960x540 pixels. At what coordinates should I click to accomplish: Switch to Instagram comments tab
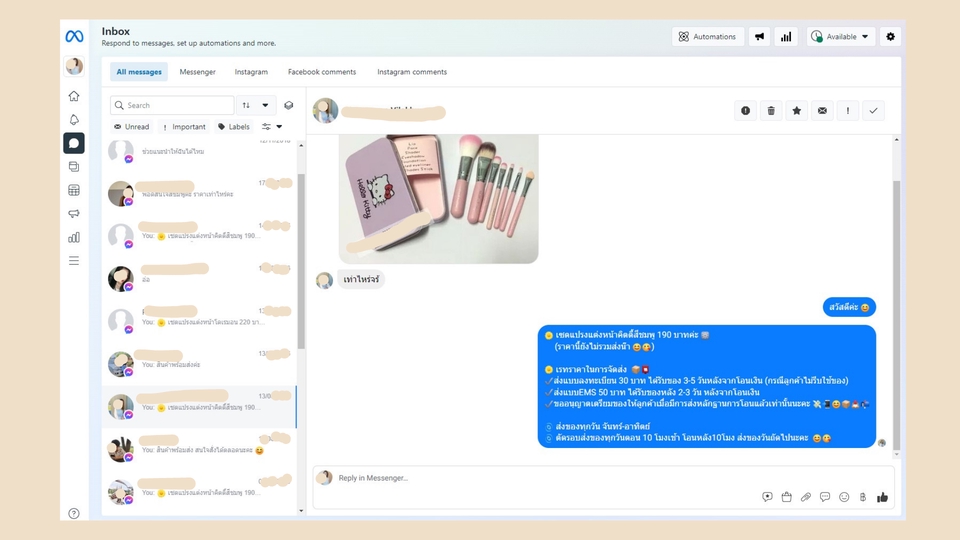coord(412,72)
